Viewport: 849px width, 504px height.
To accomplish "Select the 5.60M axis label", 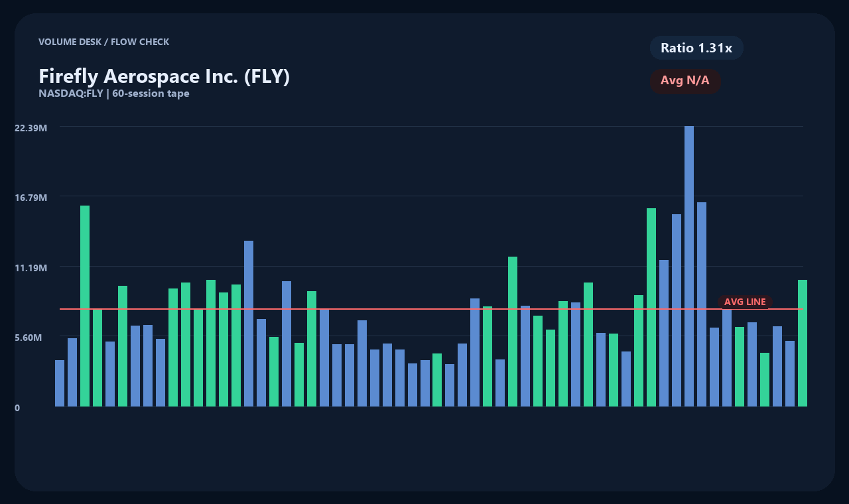I will point(29,338).
